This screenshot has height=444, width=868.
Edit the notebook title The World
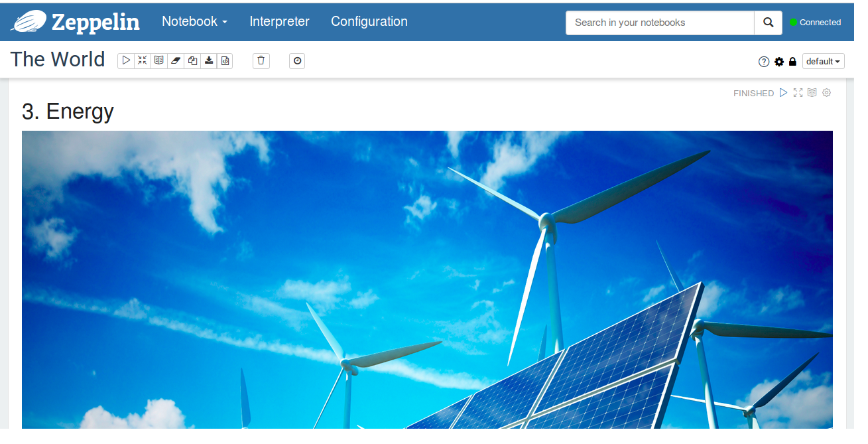[x=58, y=59]
